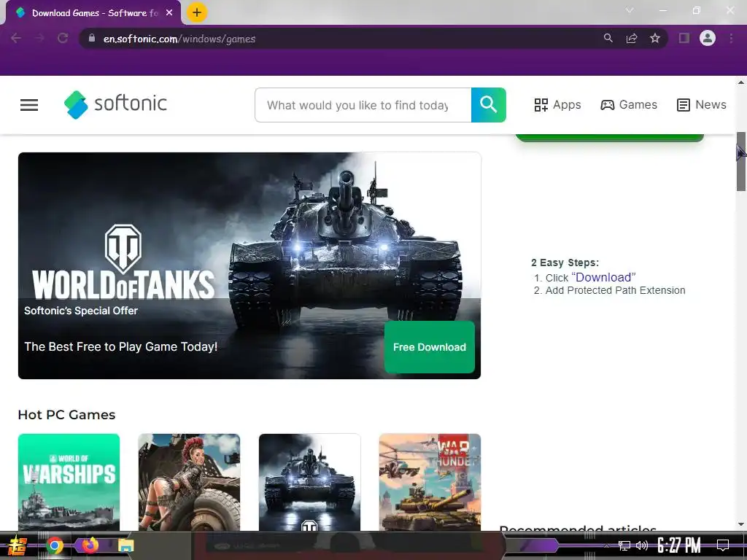Click the scrollbar down arrow
This screenshot has height=560, width=747.
[741, 525]
